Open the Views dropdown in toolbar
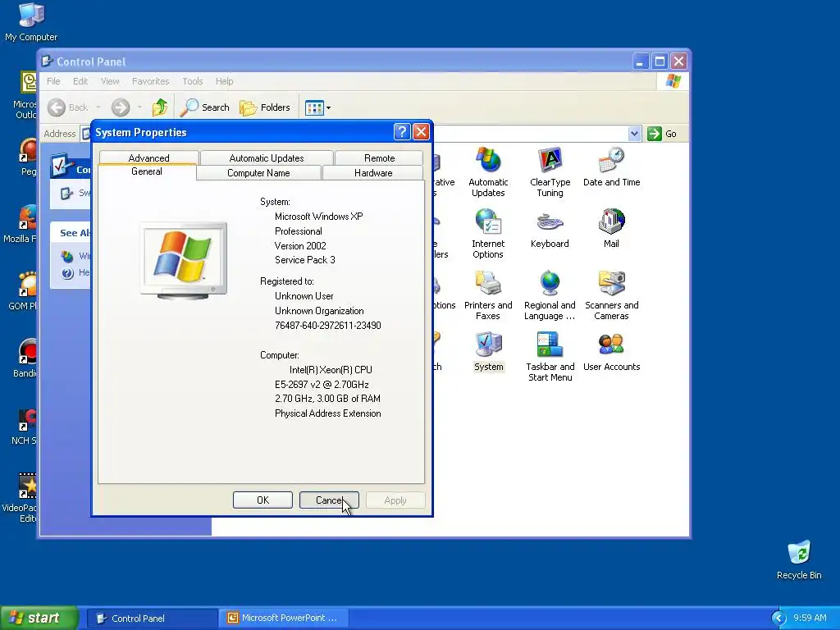The width and height of the screenshot is (840, 630). tap(317, 107)
